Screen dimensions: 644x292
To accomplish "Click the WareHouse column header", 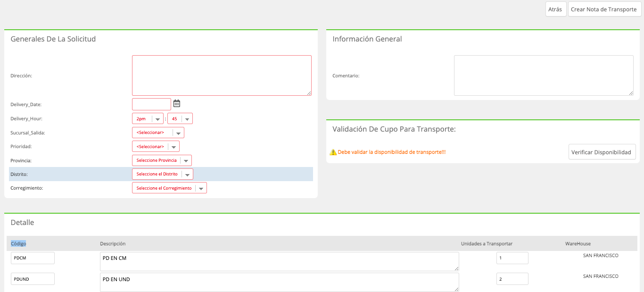I will click(578, 243).
